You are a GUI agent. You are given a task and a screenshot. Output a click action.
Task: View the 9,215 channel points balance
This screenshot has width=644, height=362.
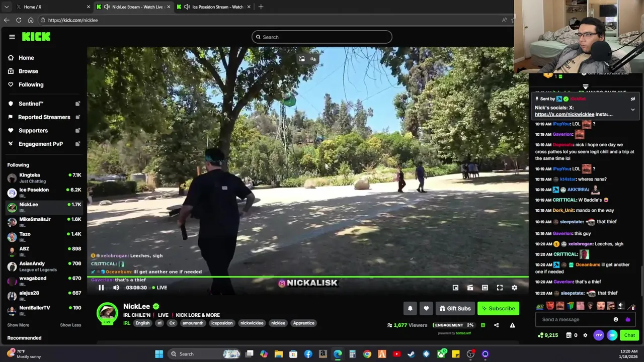pos(548,335)
